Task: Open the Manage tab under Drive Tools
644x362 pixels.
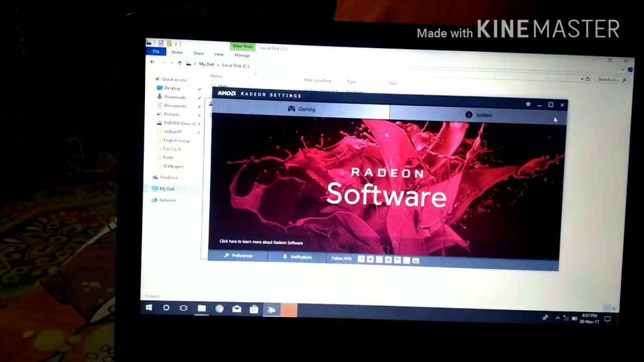Action: click(x=242, y=55)
